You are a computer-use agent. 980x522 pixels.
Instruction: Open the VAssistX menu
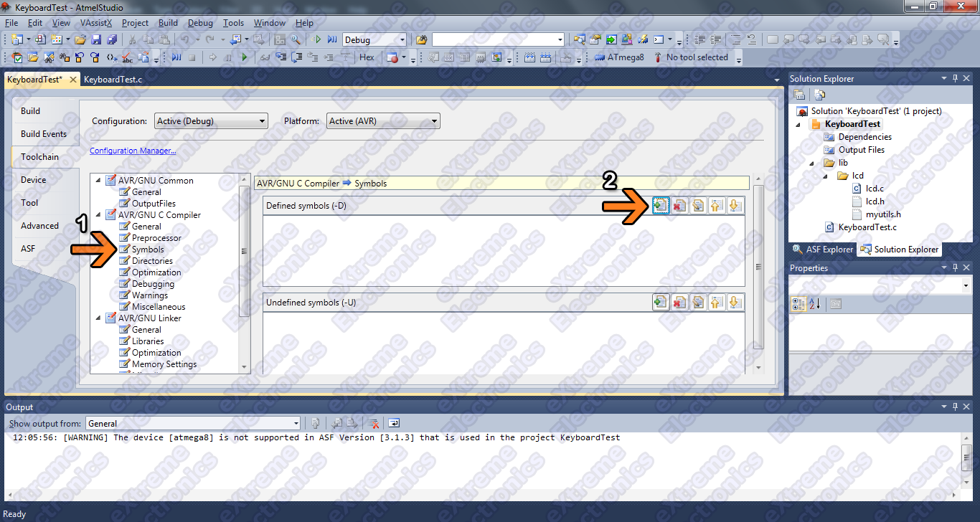pos(96,23)
